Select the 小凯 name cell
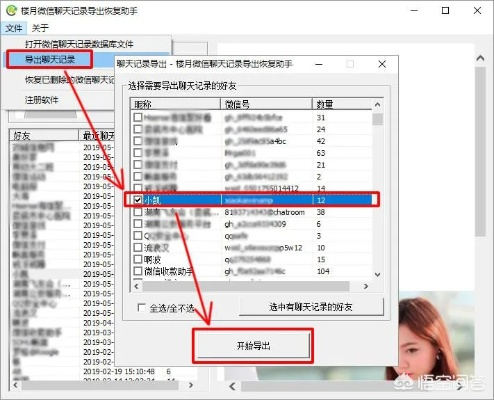Image resolution: width=494 pixels, height=400 pixels. point(153,200)
